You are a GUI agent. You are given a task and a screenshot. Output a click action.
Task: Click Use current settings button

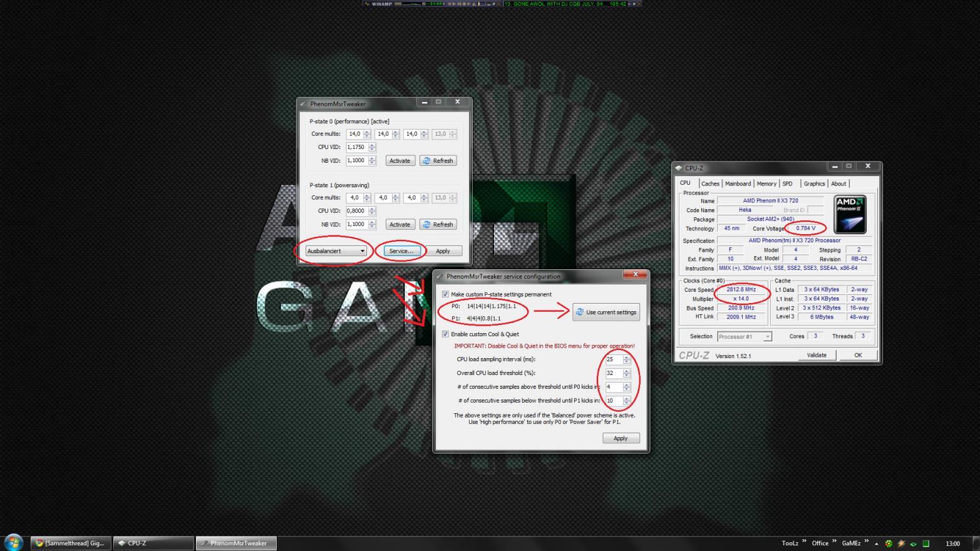pyautogui.click(x=606, y=312)
